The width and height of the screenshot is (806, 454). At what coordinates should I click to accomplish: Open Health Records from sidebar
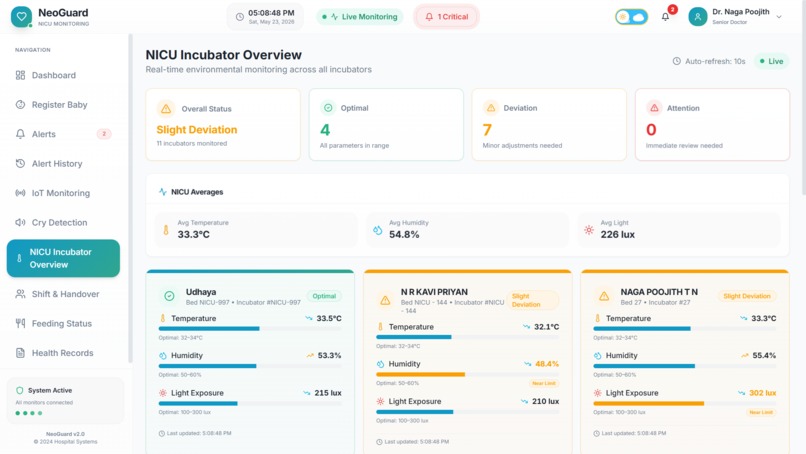[63, 353]
